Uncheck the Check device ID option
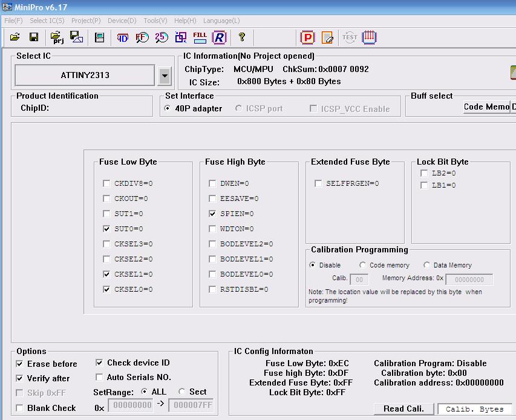The image size is (516, 420). pos(99,363)
